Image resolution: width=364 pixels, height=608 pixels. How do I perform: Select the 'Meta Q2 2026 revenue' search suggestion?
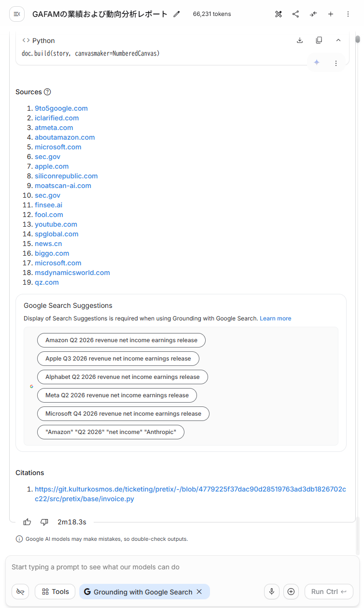[117, 395]
